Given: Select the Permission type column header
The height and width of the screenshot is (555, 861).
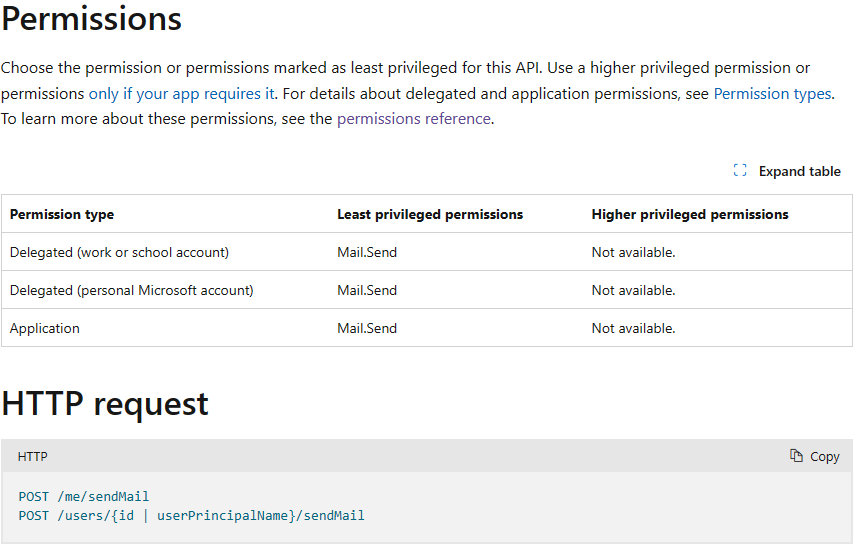Looking at the screenshot, I should (62, 215).
